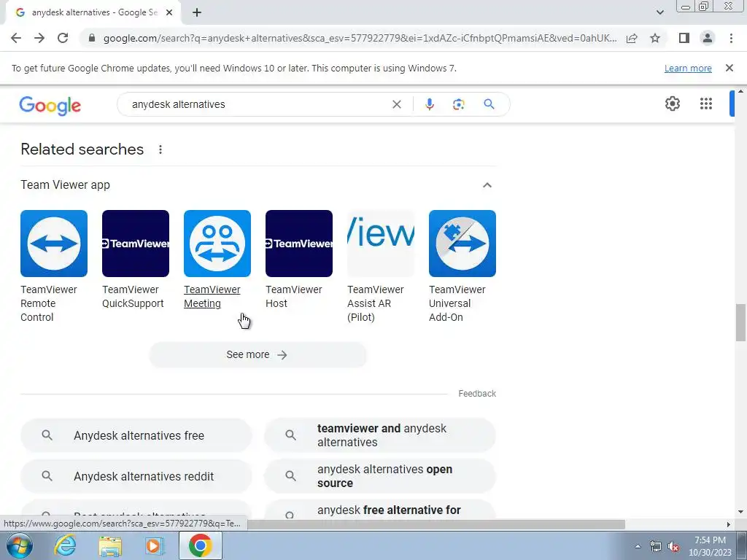
Task: Click the horizontal scrollbar thumb
Action: (x=436, y=524)
